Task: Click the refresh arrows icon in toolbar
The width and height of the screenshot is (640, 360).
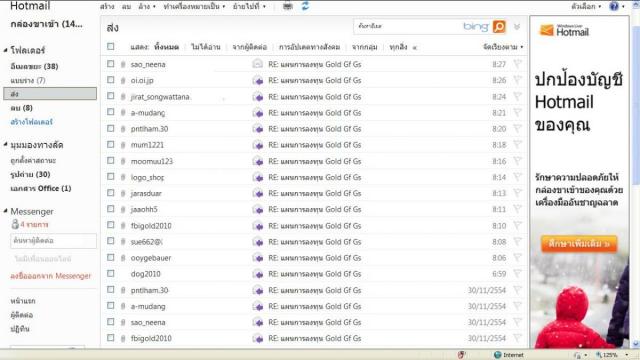Action: click(x=305, y=6)
